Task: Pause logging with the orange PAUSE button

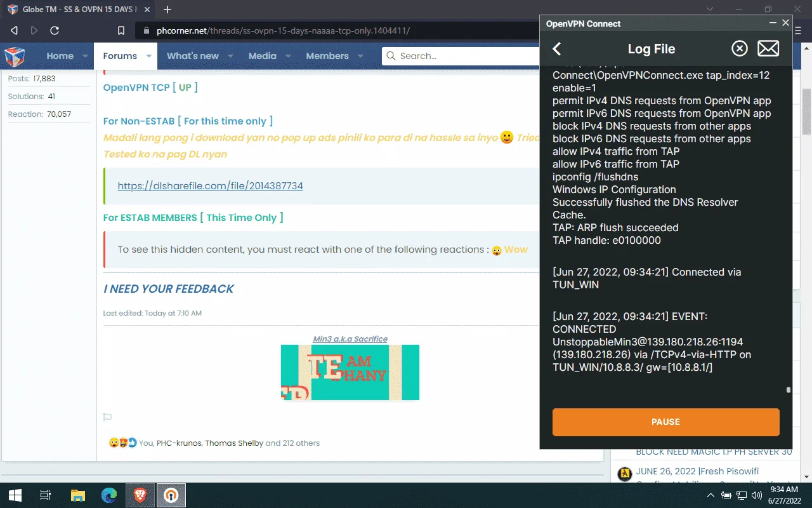Action: pyautogui.click(x=665, y=422)
